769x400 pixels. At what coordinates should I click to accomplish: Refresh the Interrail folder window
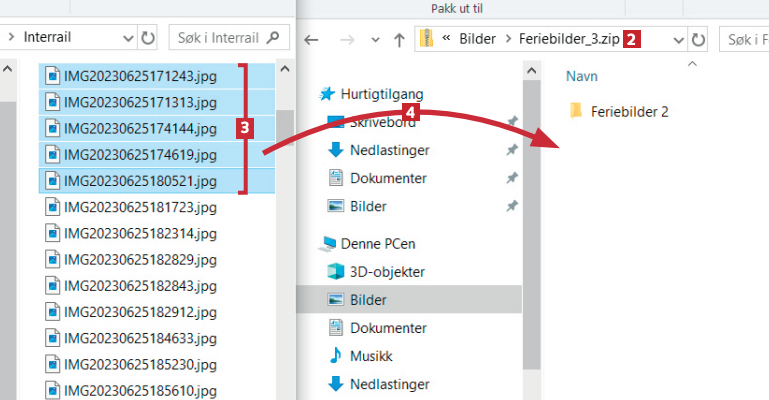tap(148, 38)
